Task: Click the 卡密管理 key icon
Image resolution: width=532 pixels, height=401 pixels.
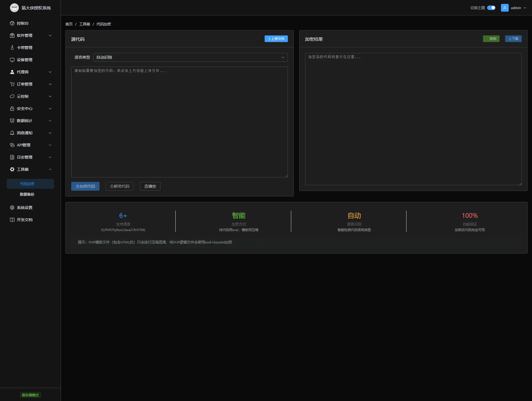Action: [x=12, y=48]
